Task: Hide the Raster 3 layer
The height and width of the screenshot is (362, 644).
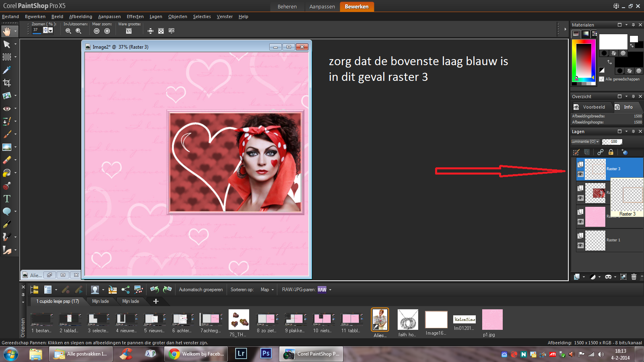Action: 580,174
